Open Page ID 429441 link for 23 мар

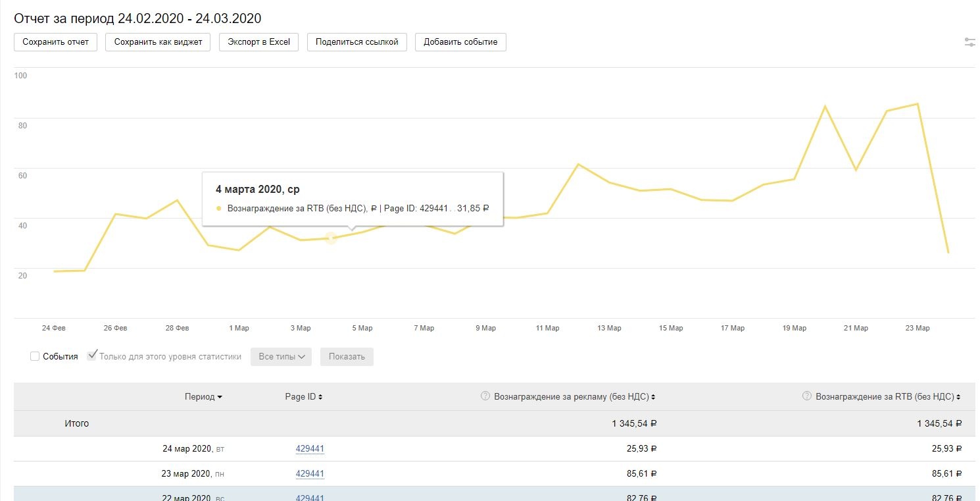(x=310, y=474)
